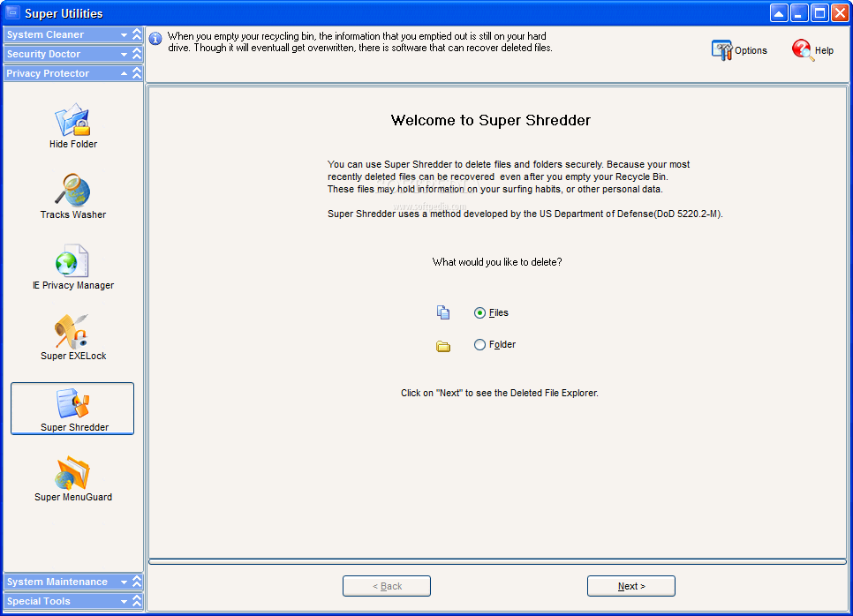
Task: Click the up-arrow button in the title bar
Action: pyautogui.click(x=779, y=13)
